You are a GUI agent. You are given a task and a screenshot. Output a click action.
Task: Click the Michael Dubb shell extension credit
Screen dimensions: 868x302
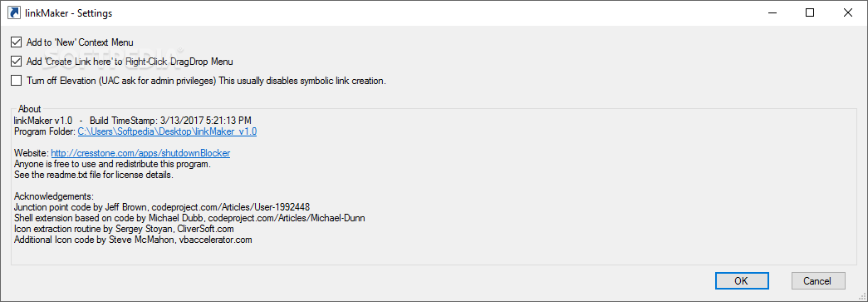coord(189,218)
